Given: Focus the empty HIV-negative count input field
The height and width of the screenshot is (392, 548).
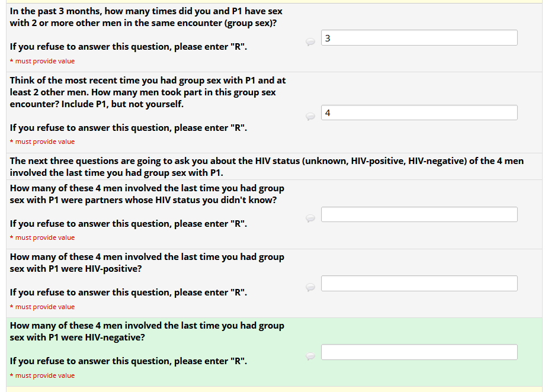Looking at the screenshot, I should pos(419,352).
